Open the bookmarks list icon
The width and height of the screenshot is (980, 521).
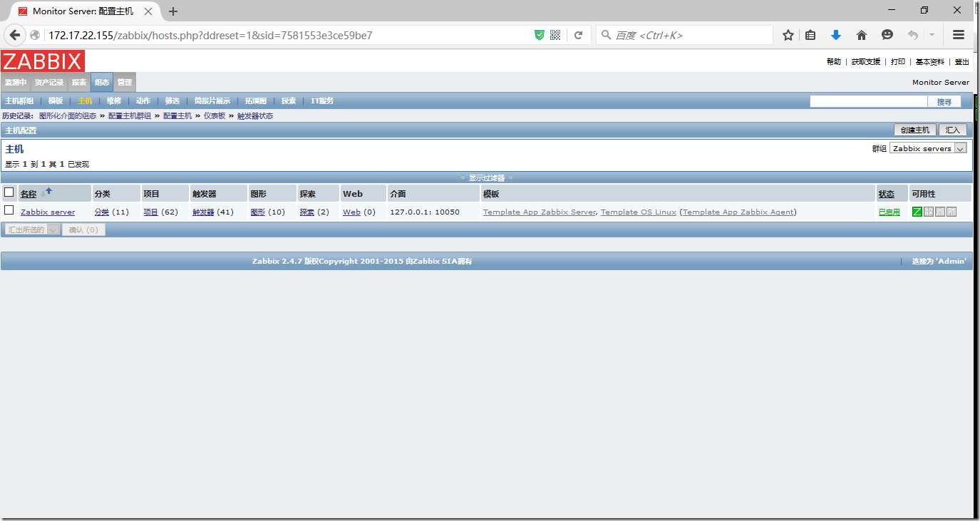[x=810, y=35]
